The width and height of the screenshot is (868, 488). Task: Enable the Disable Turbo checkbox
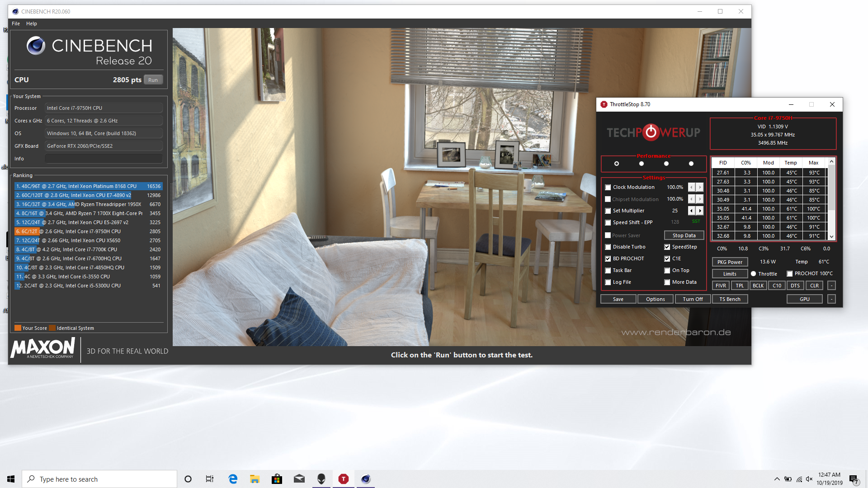608,247
